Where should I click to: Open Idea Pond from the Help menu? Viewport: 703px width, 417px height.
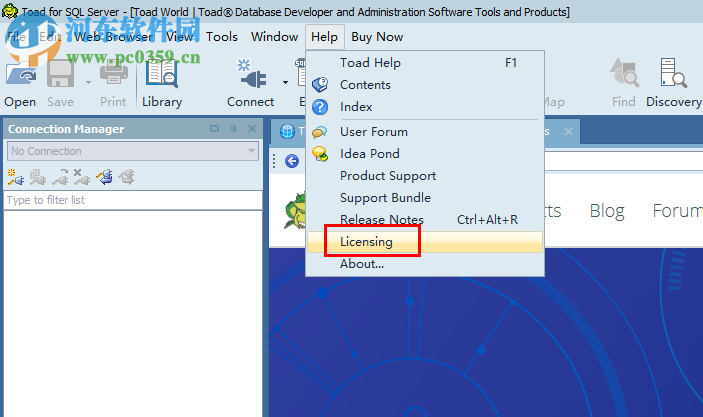point(425,154)
